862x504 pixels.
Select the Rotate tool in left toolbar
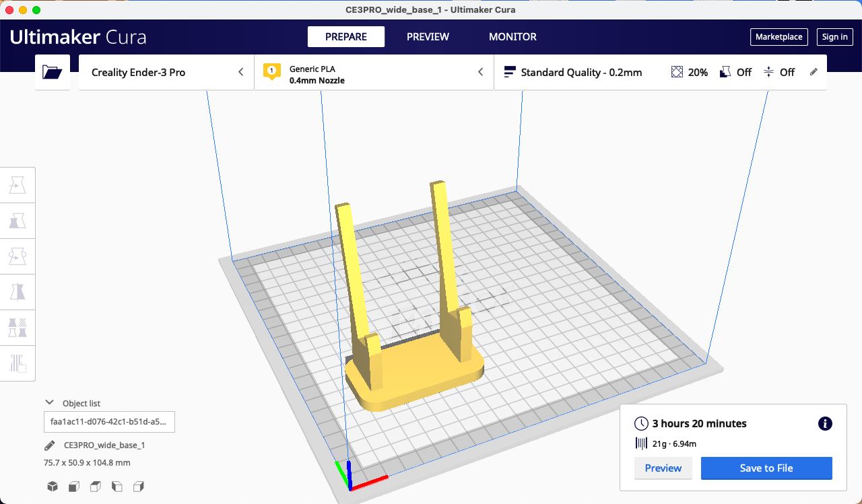[18, 256]
